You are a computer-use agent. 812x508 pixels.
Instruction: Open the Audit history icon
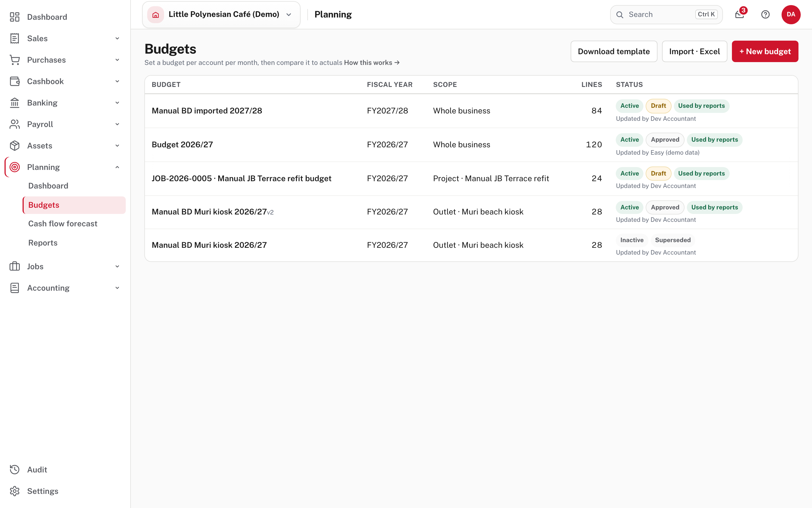click(x=14, y=470)
